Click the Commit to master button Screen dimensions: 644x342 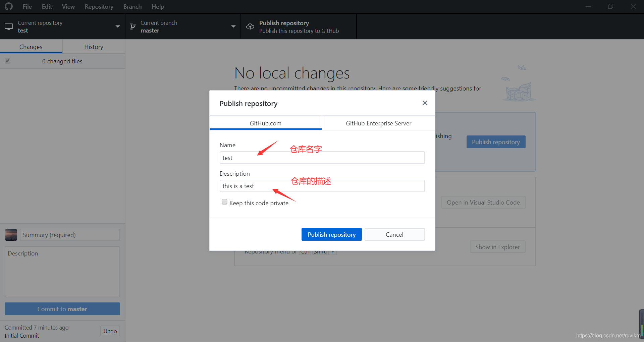click(62, 309)
